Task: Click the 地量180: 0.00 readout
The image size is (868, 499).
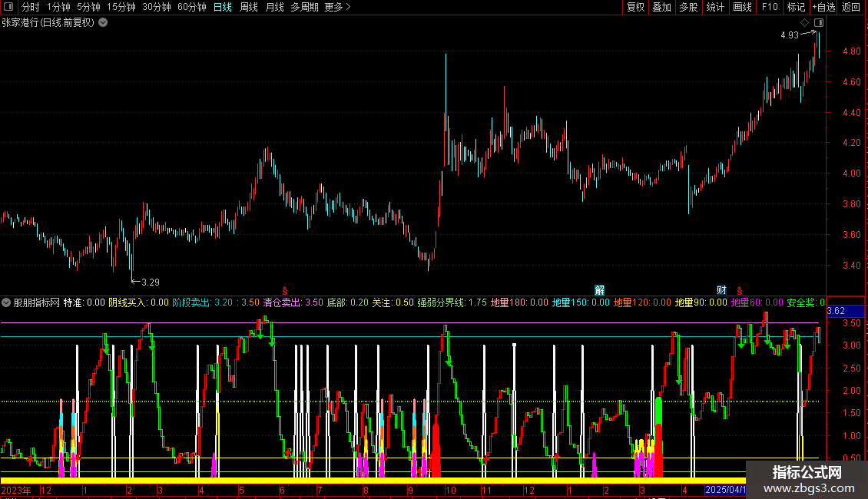Action: pos(519,302)
